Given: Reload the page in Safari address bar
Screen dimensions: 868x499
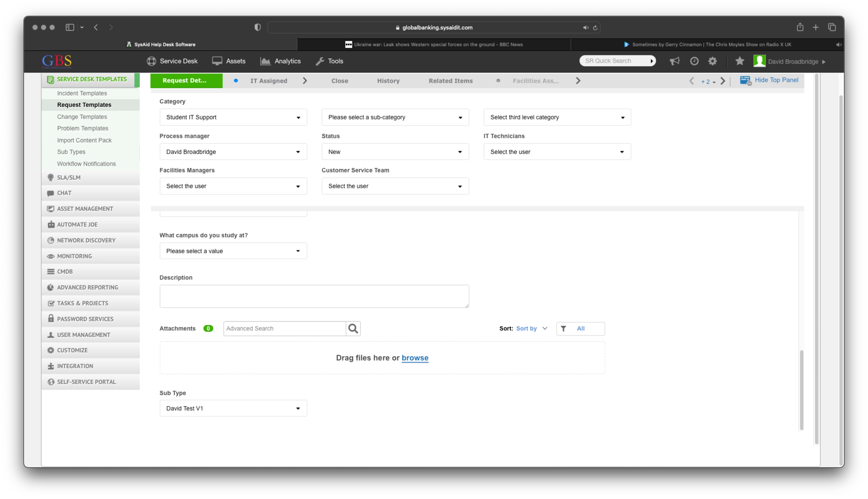Looking at the screenshot, I should [595, 28].
